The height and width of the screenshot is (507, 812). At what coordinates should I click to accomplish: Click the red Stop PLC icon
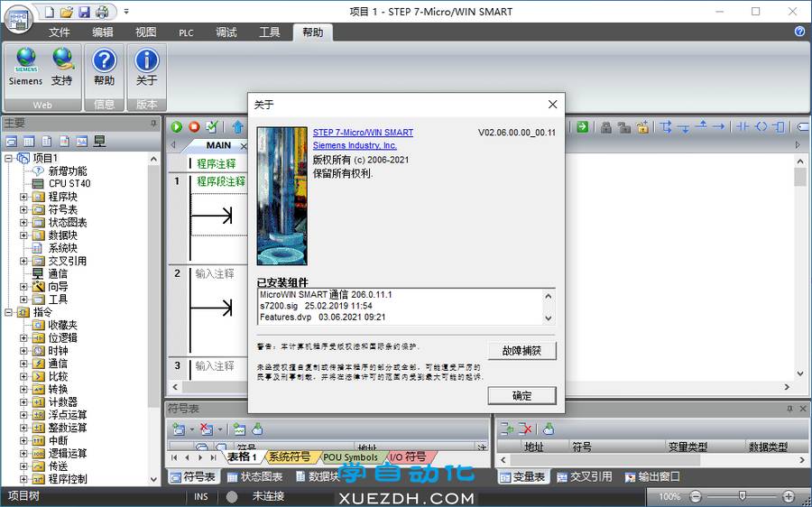(x=194, y=127)
